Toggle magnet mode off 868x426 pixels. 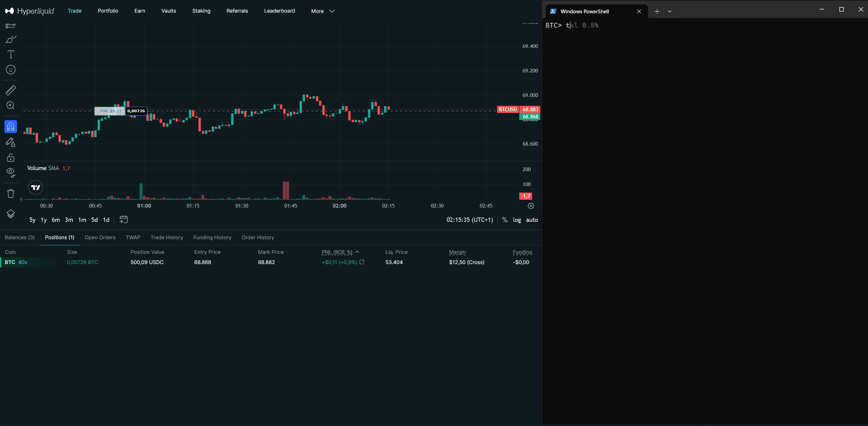[10, 126]
